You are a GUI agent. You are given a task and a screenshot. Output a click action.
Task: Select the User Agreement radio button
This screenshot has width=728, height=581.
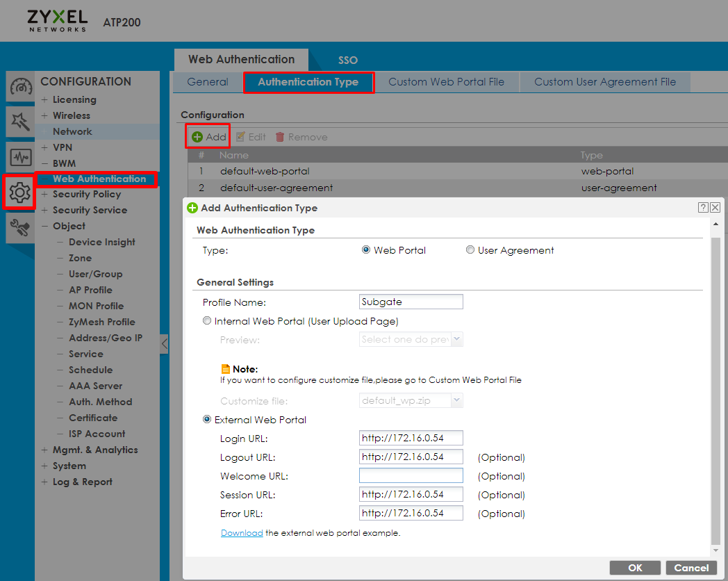click(470, 250)
